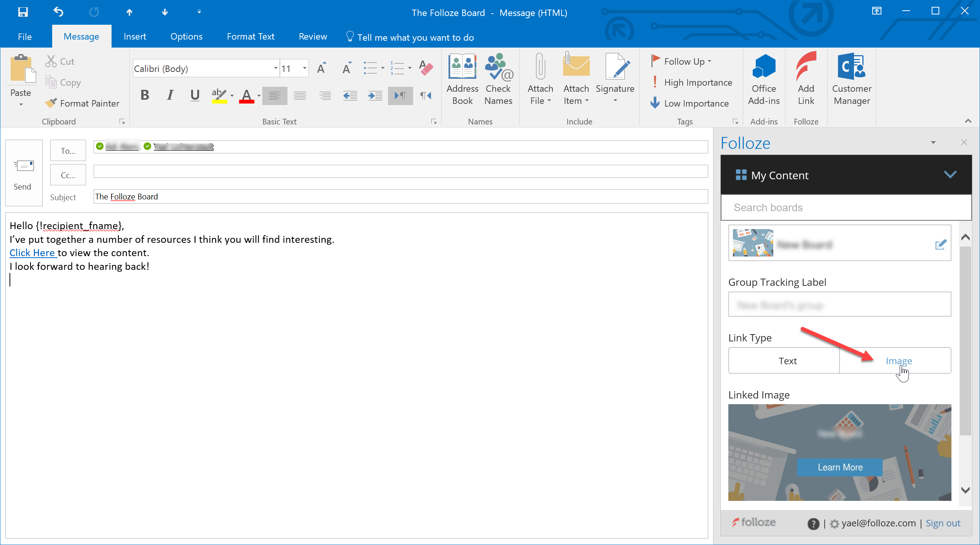The width and height of the screenshot is (980, 545).
Task: Pick a font color with the red swatch
Action: 246,96
